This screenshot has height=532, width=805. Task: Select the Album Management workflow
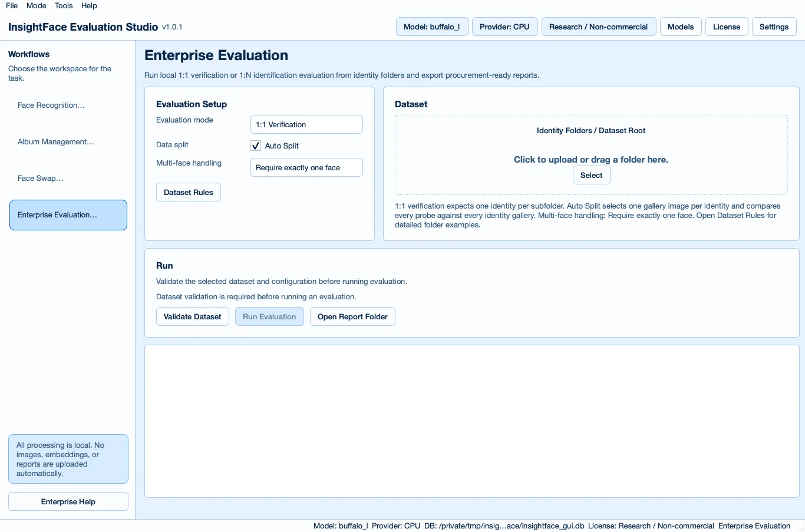tap(68, 142)
